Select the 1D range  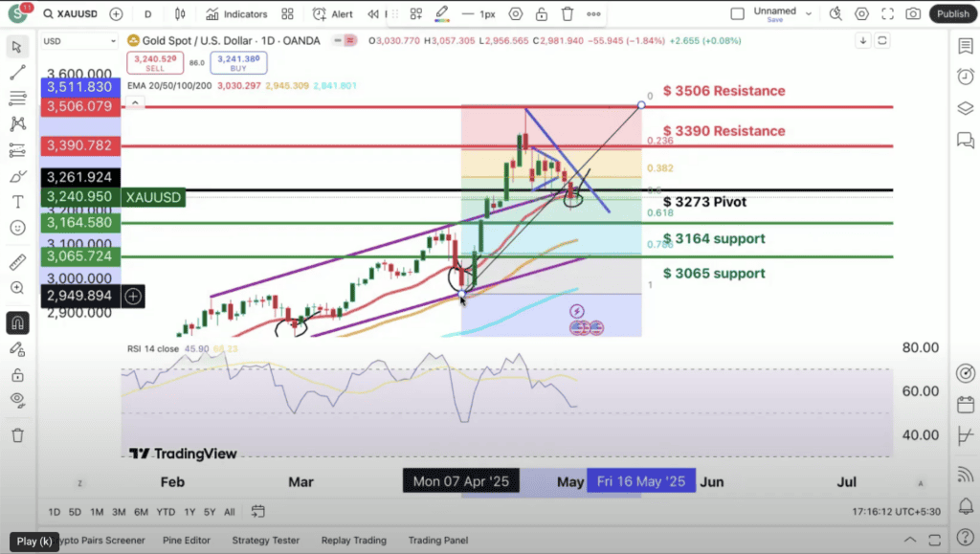tap(55, 512)
